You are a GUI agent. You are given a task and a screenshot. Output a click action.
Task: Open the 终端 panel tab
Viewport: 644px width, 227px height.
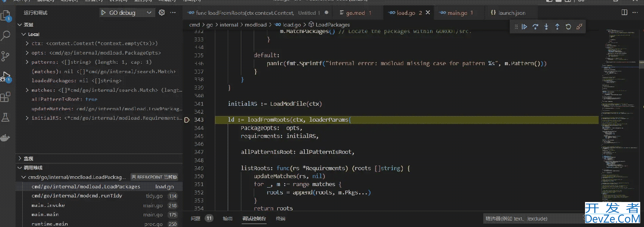pos(281,218)
